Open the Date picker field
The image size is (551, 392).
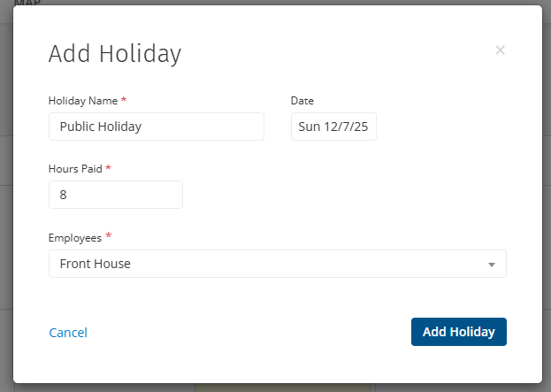333,127
